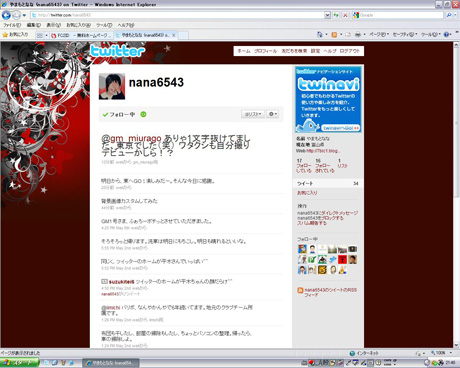Image resolution: width=460 pixels, height=368 pixels.
Task: Click the スタート Start button
Action: [x=19, y=363]
